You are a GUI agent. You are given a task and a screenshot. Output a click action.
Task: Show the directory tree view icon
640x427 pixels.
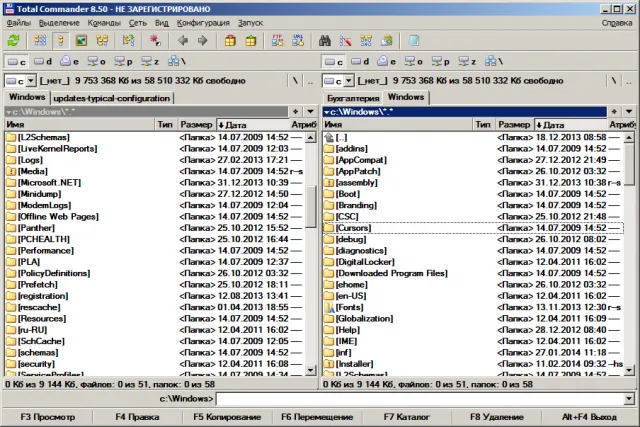click(102, 40)
